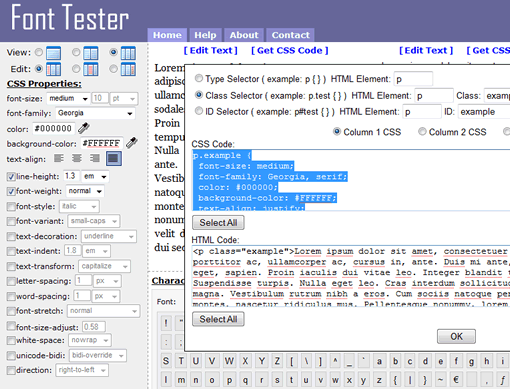Click the lowercase q character key
Viewport: 510px width, 389px height.
tap(245, 380)
